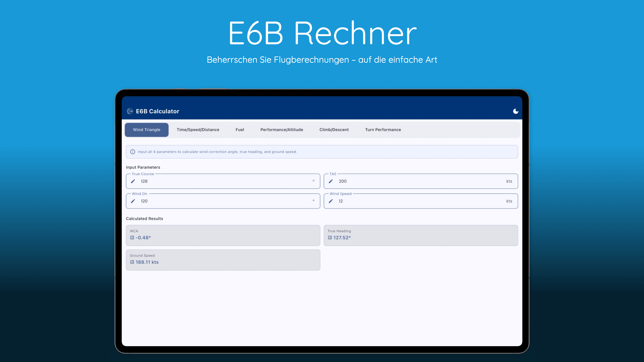Click the pencil icon in True Course field
The width and height of the screenshot is (644, 362).
[133, 181]
